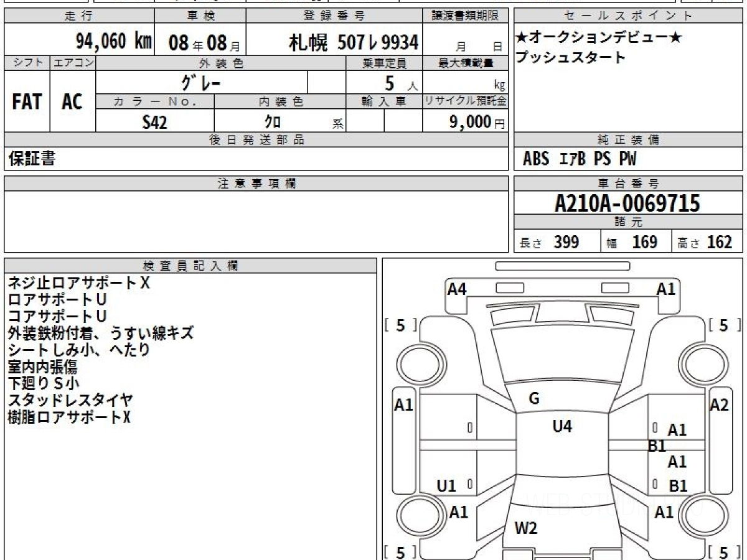747x560 pixels.
Task: Click the U4 dent marker on the roof
Action: point(562,426)
